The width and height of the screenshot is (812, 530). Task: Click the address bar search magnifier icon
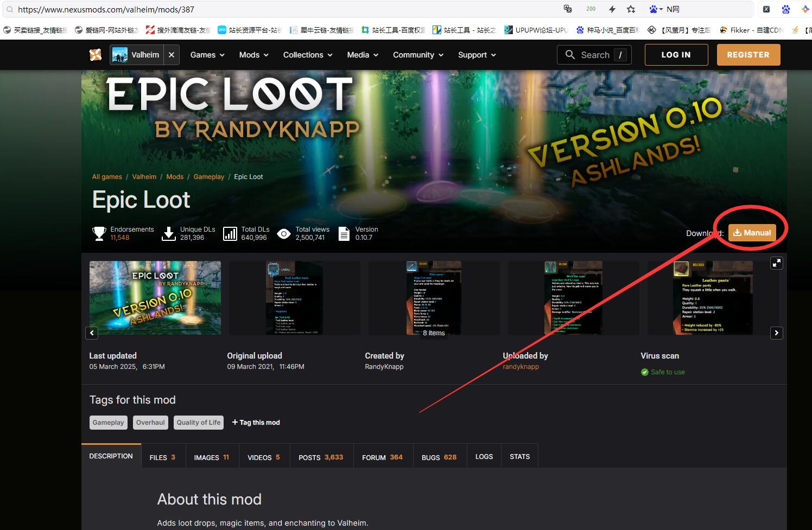point(9,9)
